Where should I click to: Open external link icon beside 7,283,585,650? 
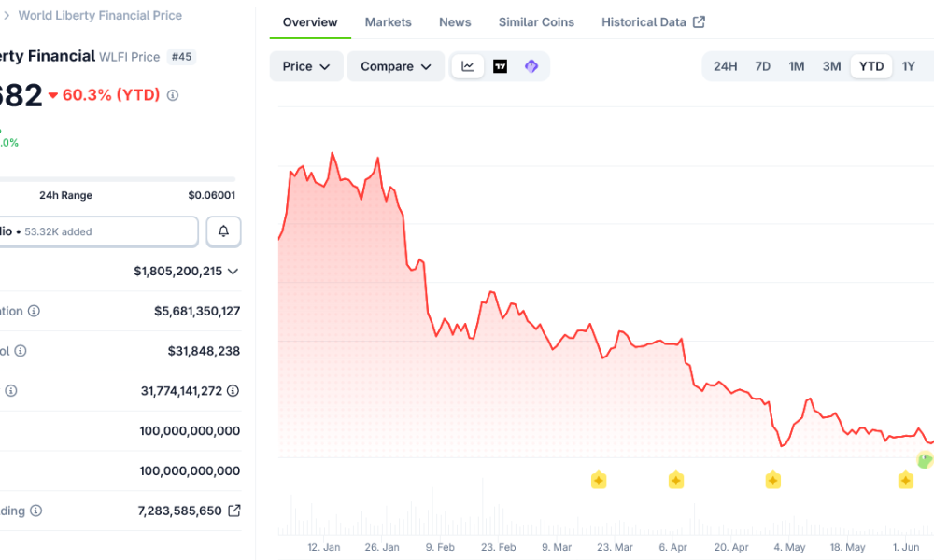(234, 510)
